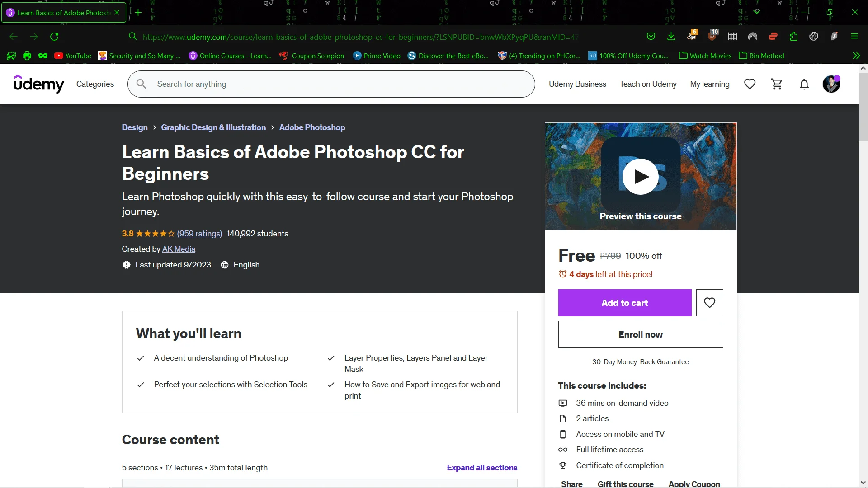This screenshot has width=868, height=488.
Task: Click Gift this course
Action: 625,484
